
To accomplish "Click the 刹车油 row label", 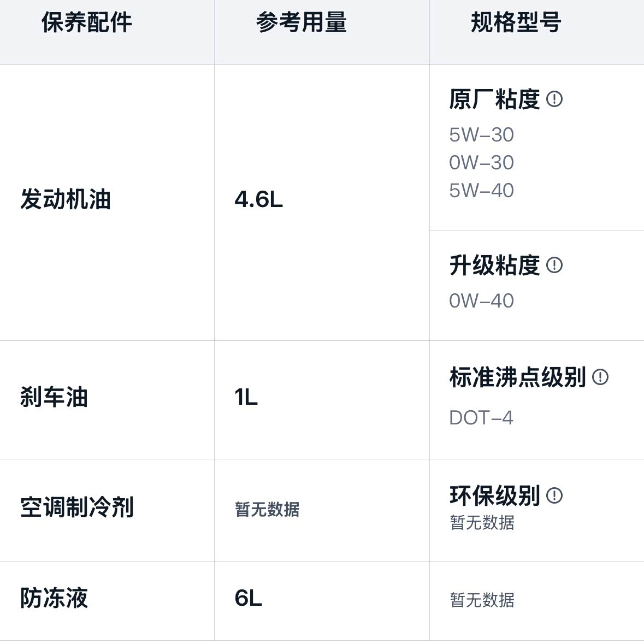I will coord(54,397).
